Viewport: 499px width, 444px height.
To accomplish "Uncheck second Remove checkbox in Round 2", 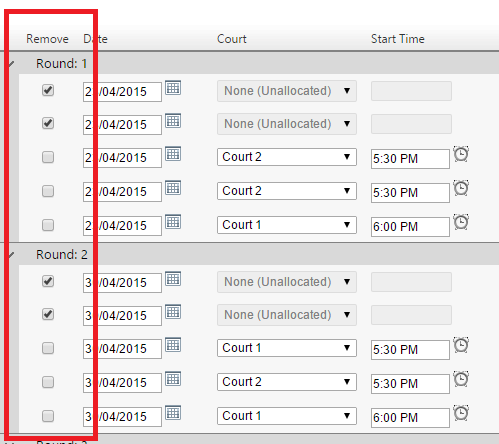I will point(48,314).
